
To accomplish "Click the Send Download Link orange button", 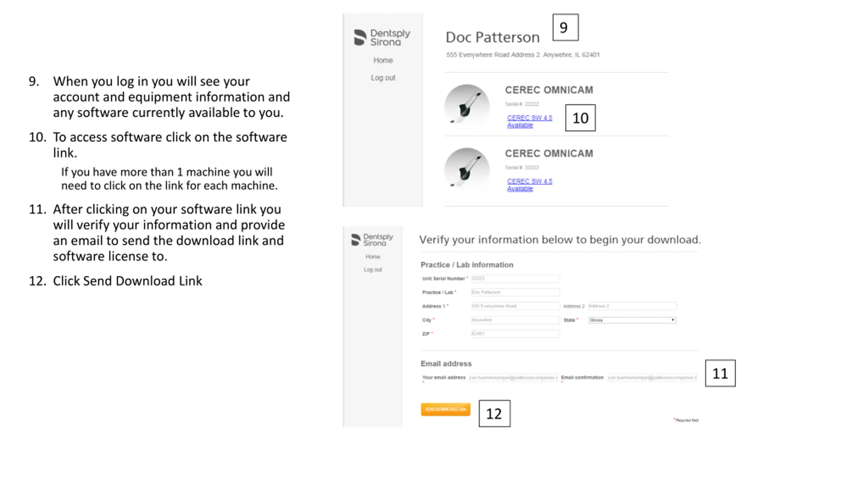I will (446, 409).
